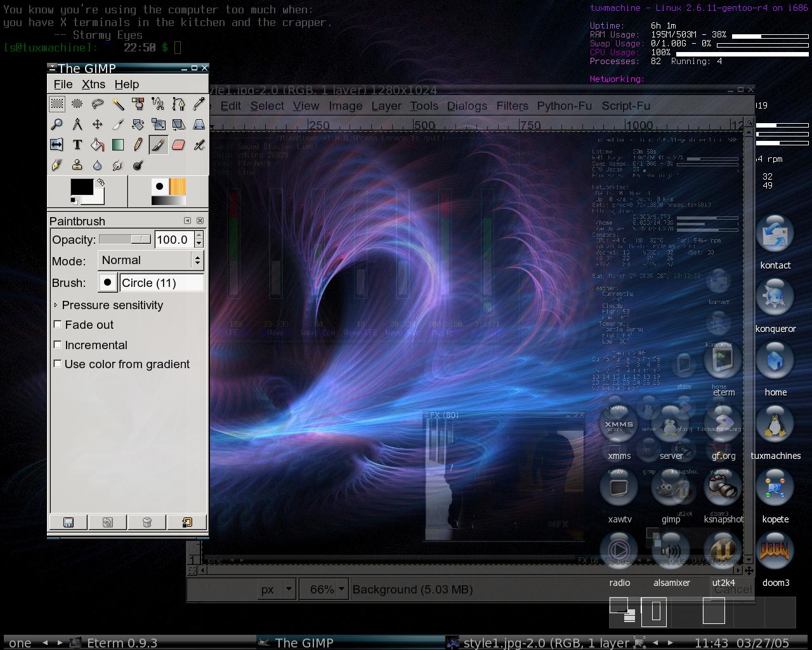
Task: Click the save tool options button
Action: tap(69, 522)
